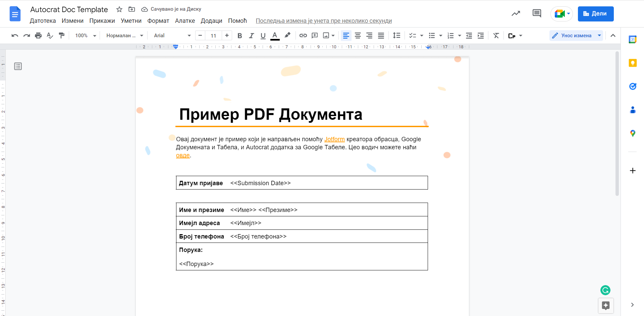Increase indent icon
This screenshot has width=644, height=316.
481,36
